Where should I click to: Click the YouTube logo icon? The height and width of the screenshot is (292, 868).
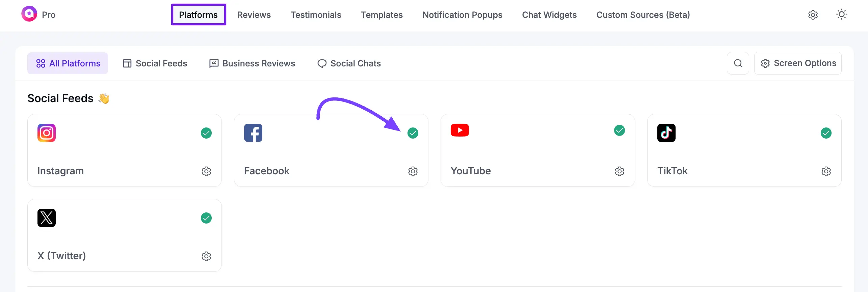[x=460, y=130]
